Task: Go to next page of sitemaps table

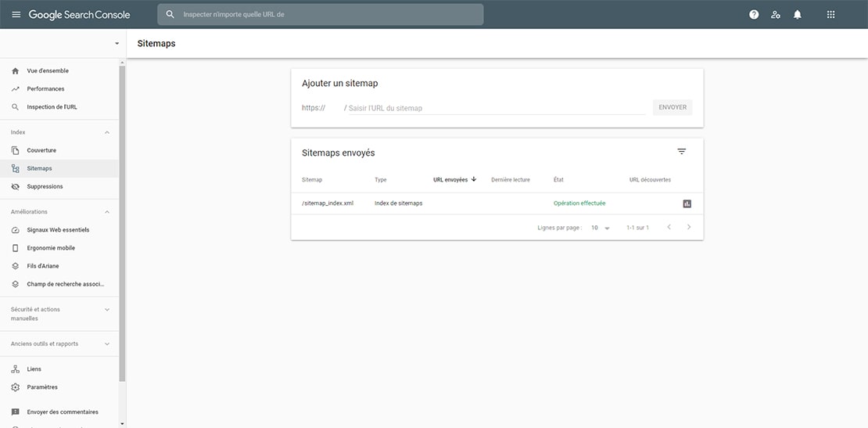Action: coord(689,227)
